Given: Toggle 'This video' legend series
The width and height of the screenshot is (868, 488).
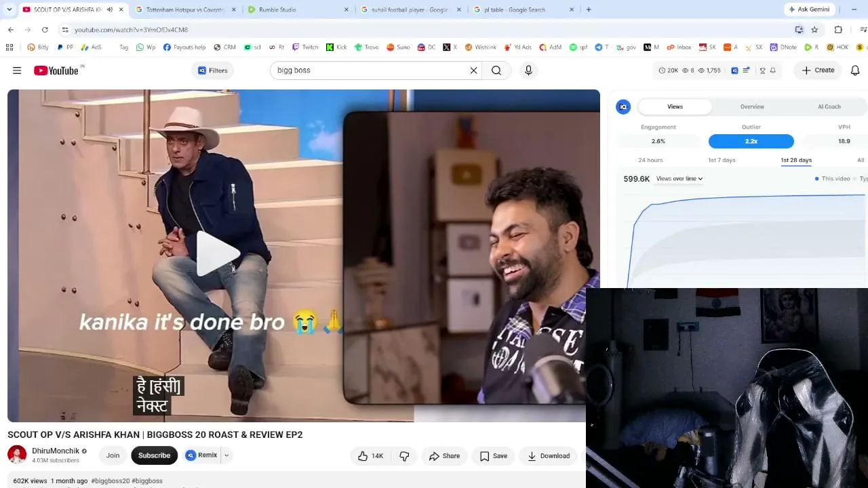Looking at the screenshot, I should pos(832,179).
